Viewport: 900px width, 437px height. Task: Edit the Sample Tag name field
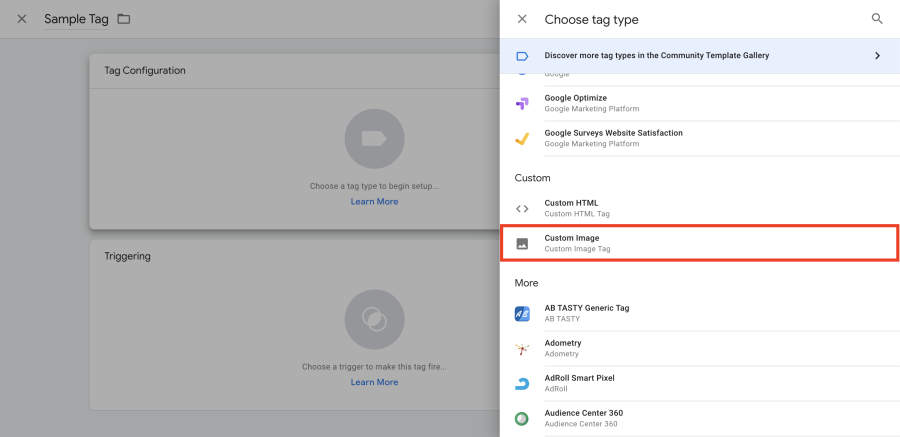click(x=76, y=19)
